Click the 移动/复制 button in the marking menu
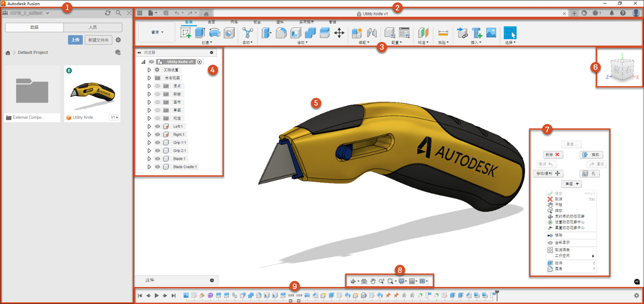 pyautogui.click(x=548, y=174)
